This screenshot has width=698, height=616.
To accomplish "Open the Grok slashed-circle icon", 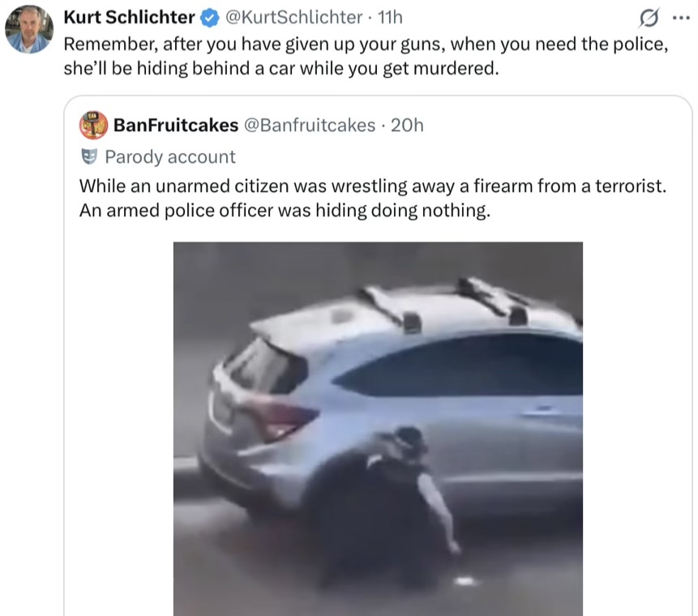I will click(649, 16).
